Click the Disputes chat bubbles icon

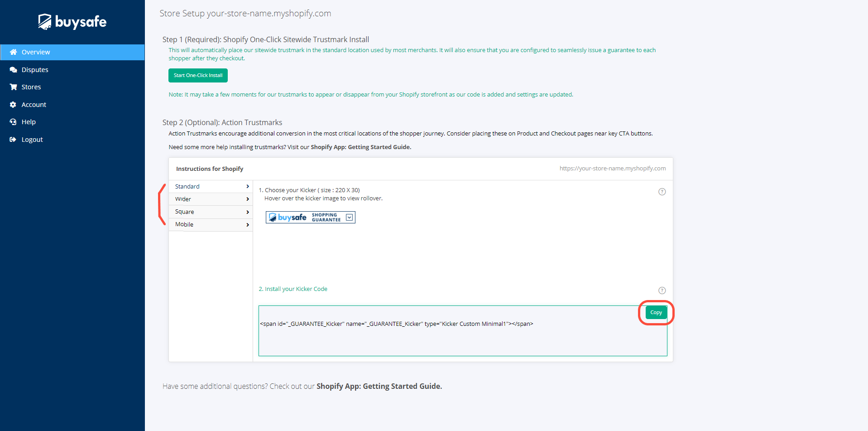[x=13, y=70]
